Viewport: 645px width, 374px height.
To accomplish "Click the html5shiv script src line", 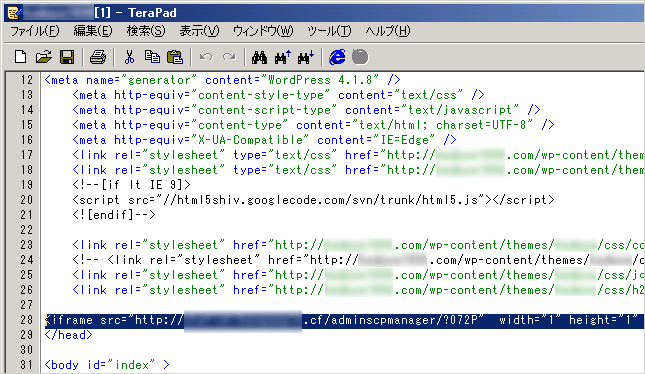I will [313, 200].
